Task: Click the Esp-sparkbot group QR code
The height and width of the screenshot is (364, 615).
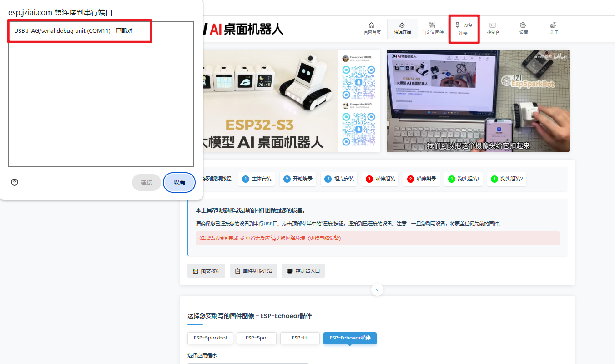Action: [359, 130]
